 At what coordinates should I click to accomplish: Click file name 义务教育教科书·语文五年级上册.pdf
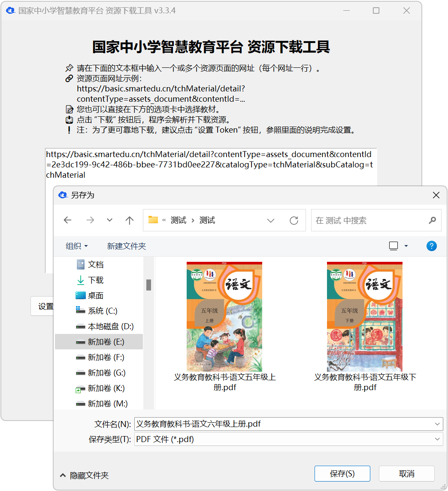pyautogui.click(x=225, y=382)
